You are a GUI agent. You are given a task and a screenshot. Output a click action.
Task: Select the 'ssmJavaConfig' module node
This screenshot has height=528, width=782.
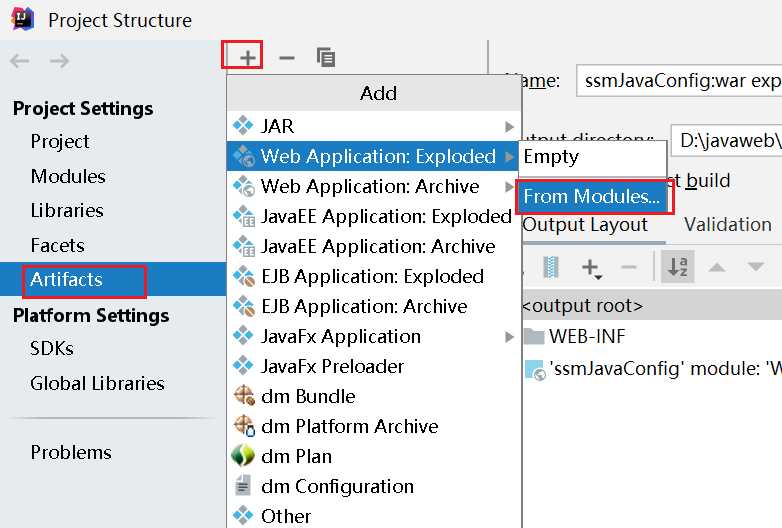pos(653,369)
